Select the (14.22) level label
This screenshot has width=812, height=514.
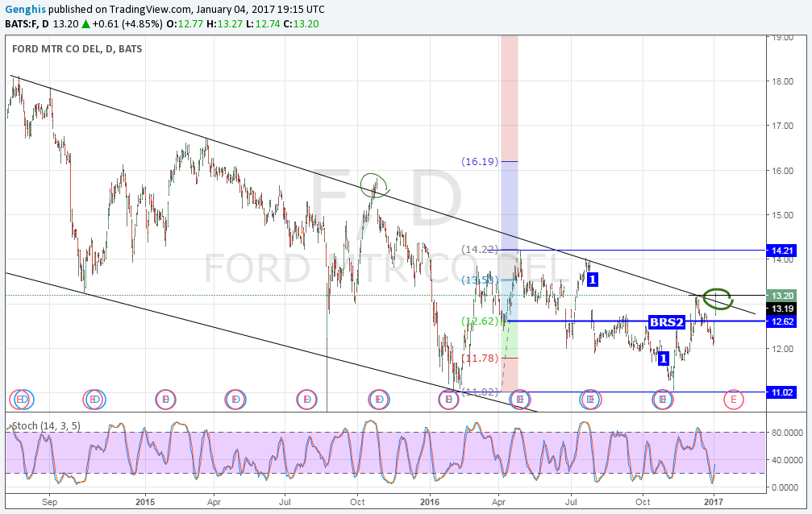point(480,250)
